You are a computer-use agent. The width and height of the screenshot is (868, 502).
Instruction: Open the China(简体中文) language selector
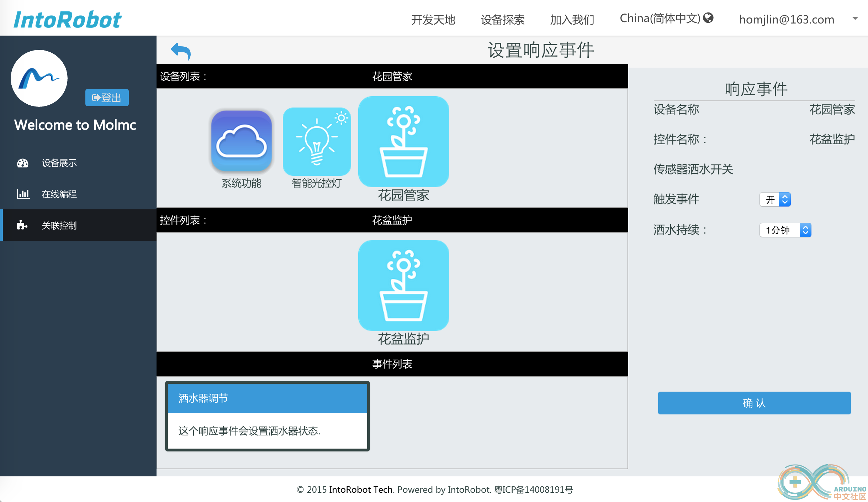[x=666, y=19]
